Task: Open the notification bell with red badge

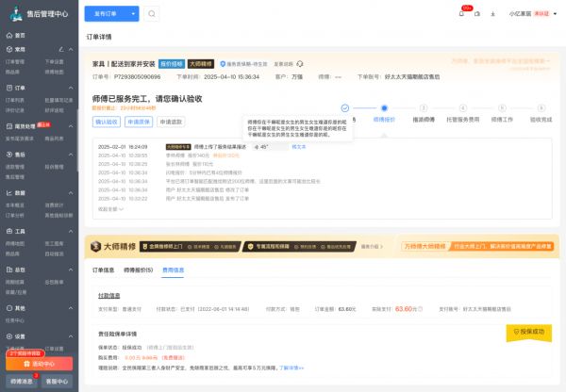Action: (463, 13)
